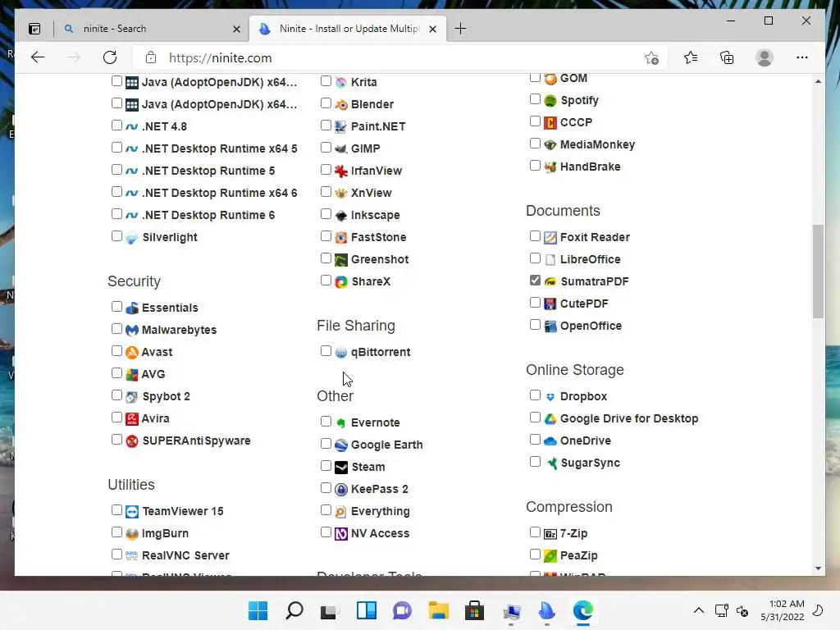This screenshot has width=840, height=630.
Task: Click the Malwarebytes icon
Action: click(x=132, y=330)
